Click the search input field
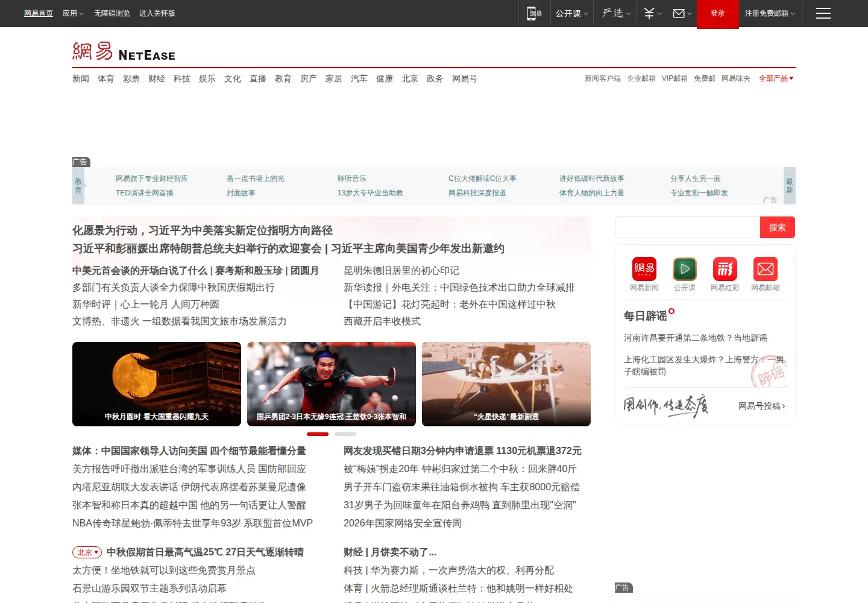The image size is (868, 603). click(687, 227)
